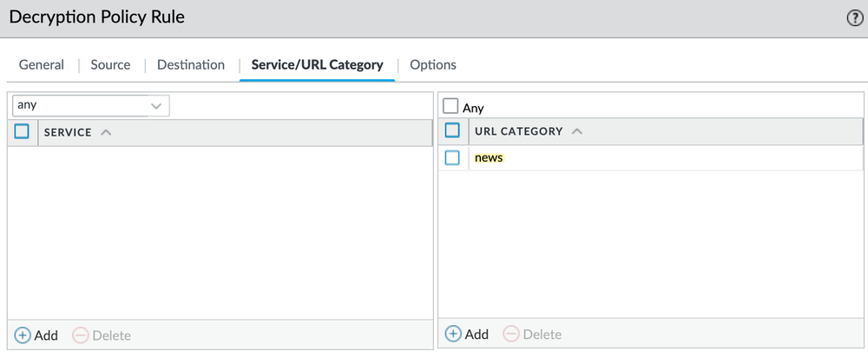868x352 pixels.
Task: Select all with the URL Category header checkbox
Action: (x=452, y=130)
